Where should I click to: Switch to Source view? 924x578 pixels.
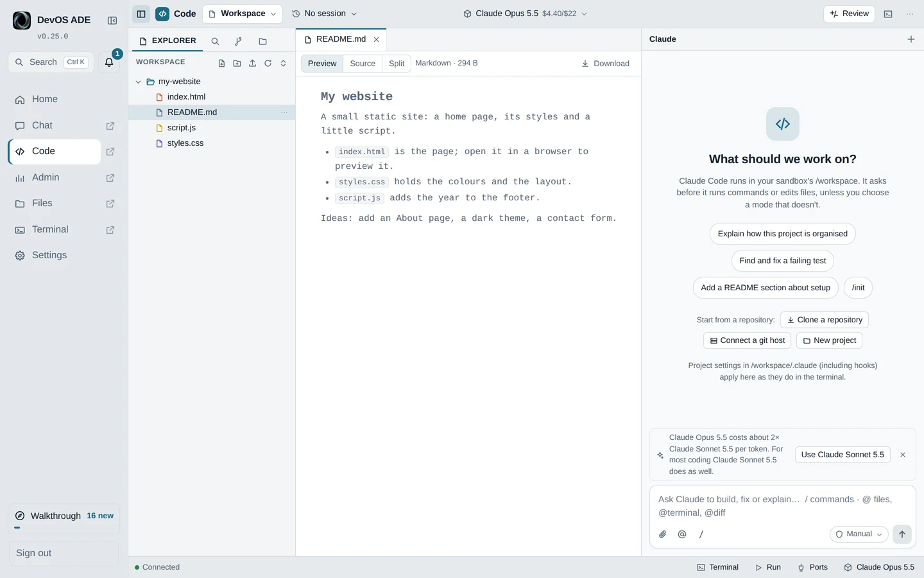click(x=363, y=64)
